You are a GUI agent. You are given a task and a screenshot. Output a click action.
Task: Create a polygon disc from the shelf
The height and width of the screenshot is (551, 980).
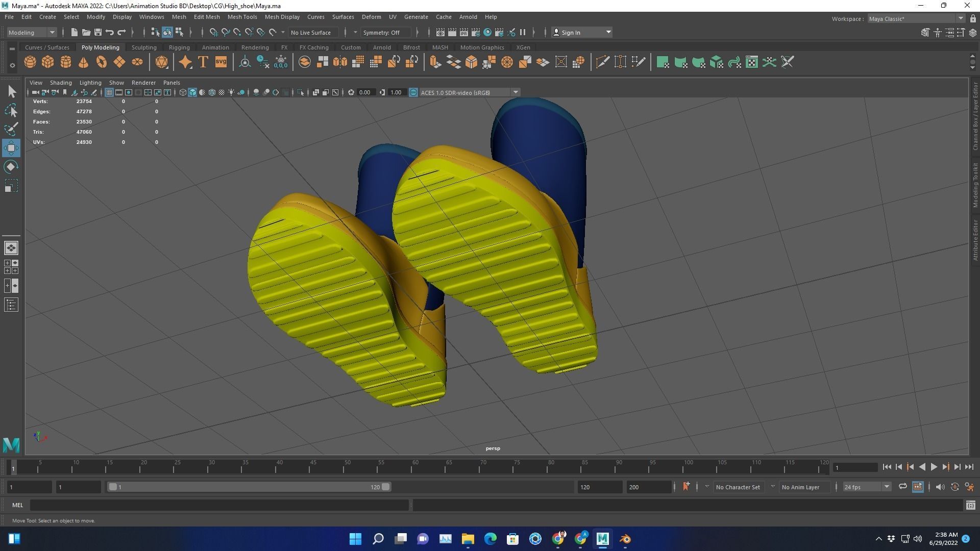[137, 62]
